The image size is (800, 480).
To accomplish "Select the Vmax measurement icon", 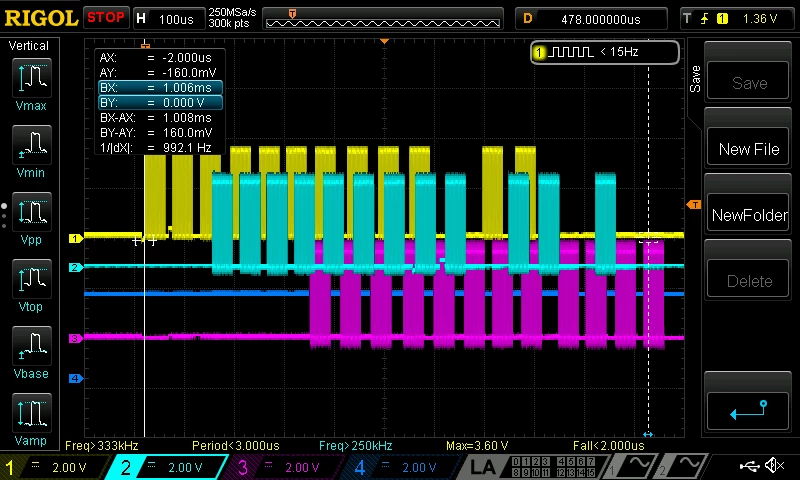I will [x=32, y=78].
